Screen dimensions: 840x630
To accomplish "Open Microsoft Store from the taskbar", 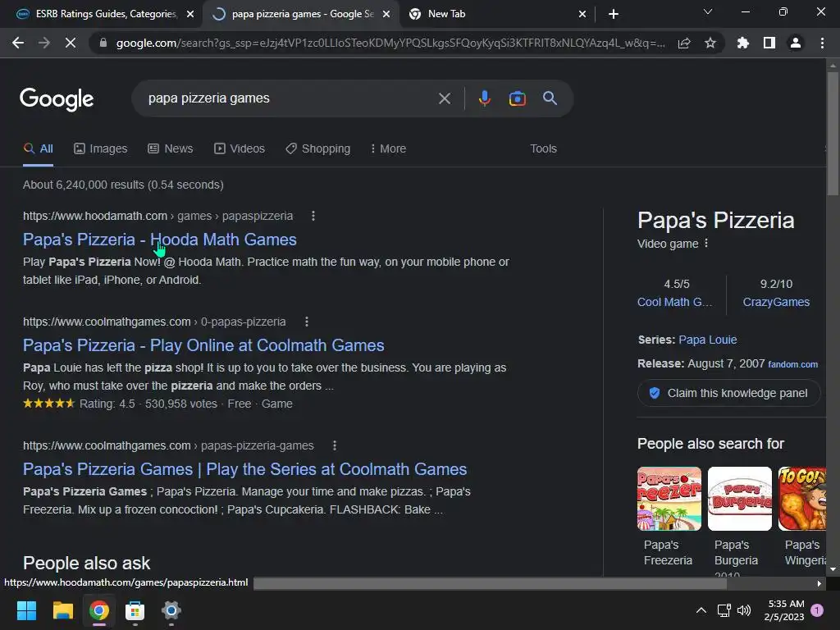I will (135, 610).
